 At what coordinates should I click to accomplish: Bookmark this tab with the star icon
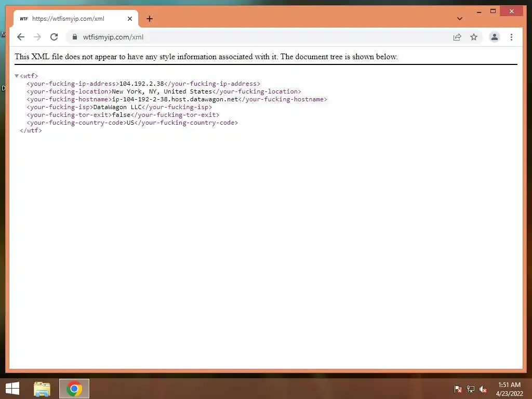[474, 37]
